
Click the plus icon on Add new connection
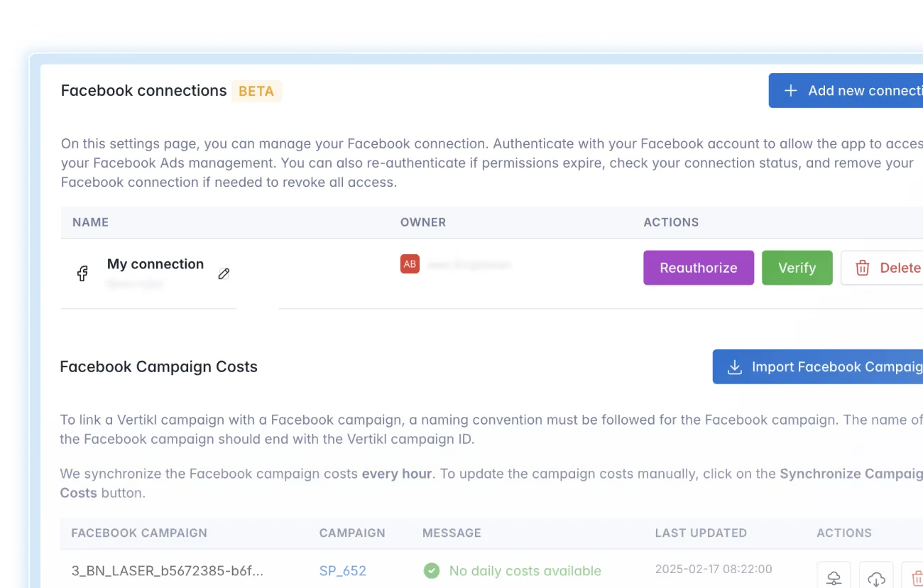790,90
